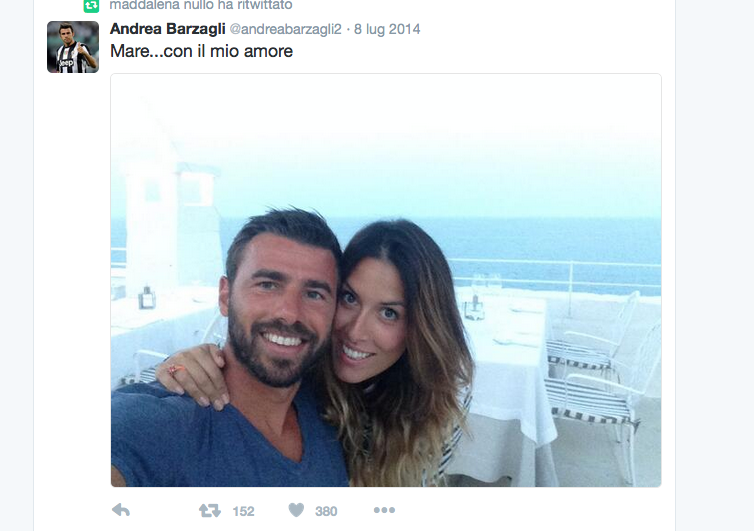Click the 380 likes count
The width and height of the screenshot is (754, 531).
[x=326, y=511]
